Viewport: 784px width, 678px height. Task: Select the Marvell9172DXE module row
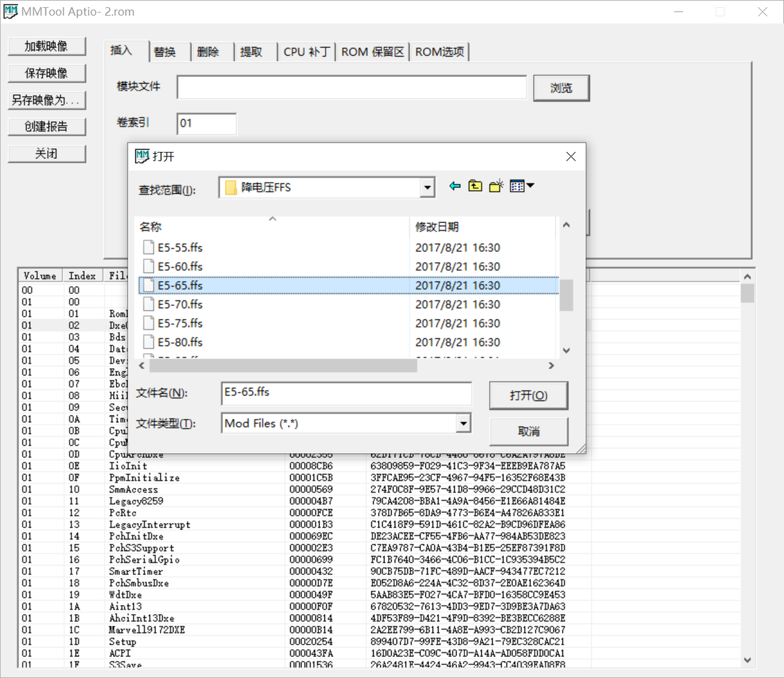(x=380, y=630)
